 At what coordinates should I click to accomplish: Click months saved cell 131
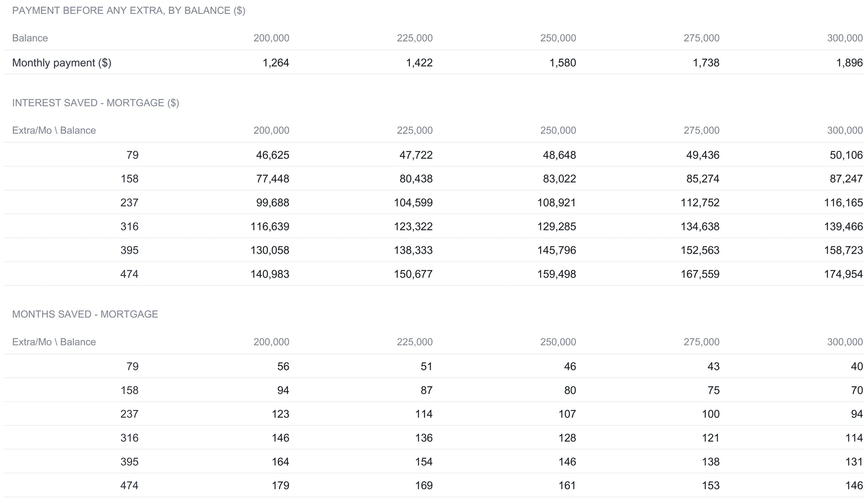(854, 462)
